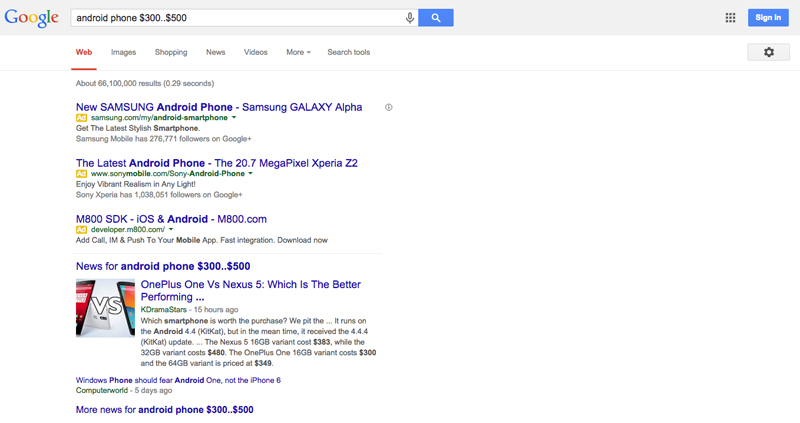This screenshot has width=800, height=423.
Task: Click the blue search magnifier button
Action: coord(436,18)
